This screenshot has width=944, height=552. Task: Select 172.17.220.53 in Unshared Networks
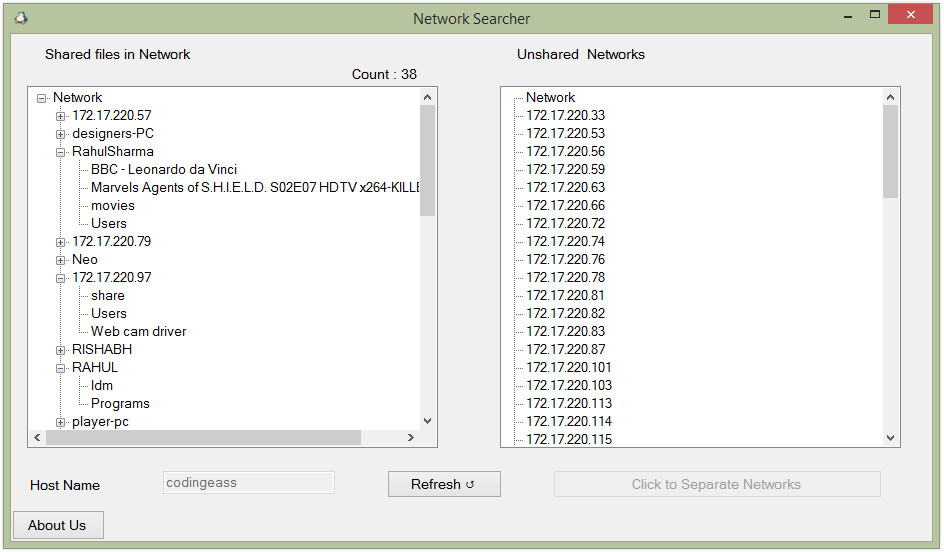(x=565, y=134)
